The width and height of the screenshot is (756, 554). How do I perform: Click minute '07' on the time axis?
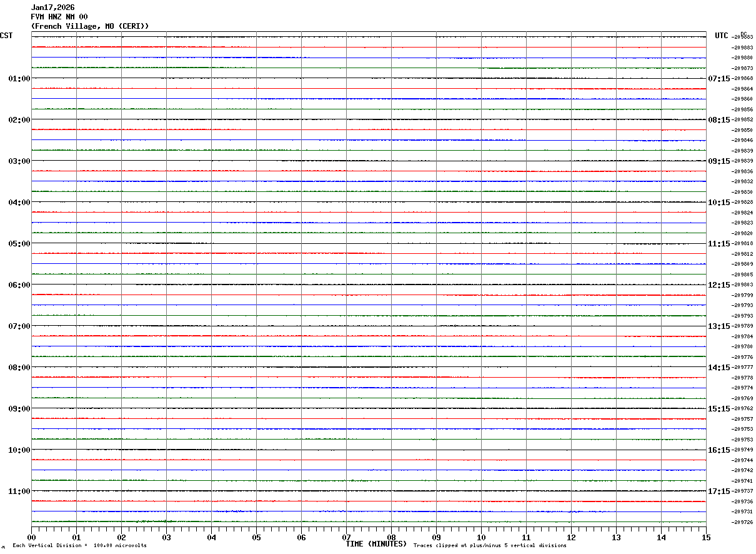point(346,537)
